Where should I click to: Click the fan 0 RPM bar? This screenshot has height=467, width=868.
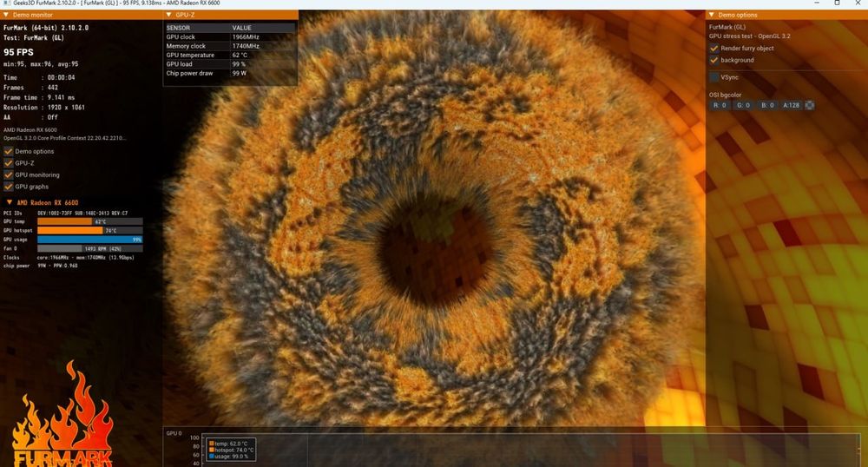click(89, 248)
